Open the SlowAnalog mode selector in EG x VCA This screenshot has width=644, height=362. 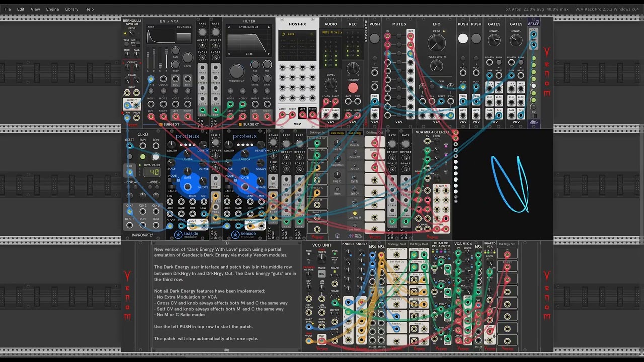pos(184,27)
